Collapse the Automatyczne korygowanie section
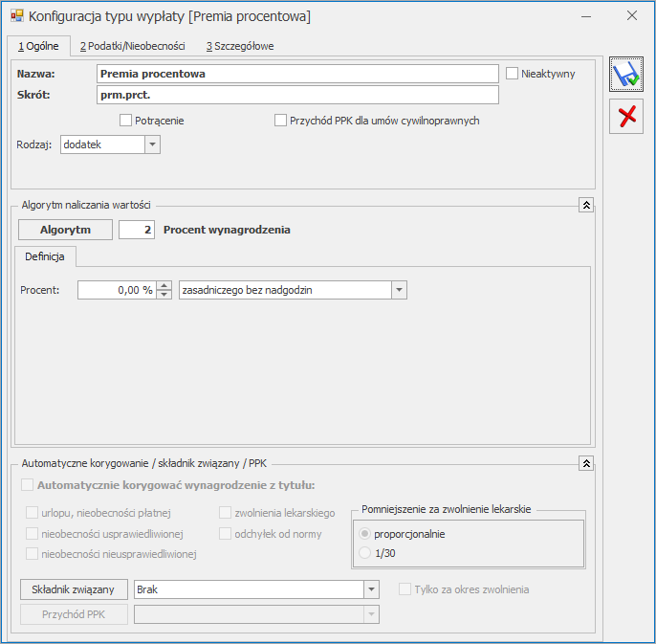Image resolution: width=656 pixels, height=644 pixels. (586, 463)
